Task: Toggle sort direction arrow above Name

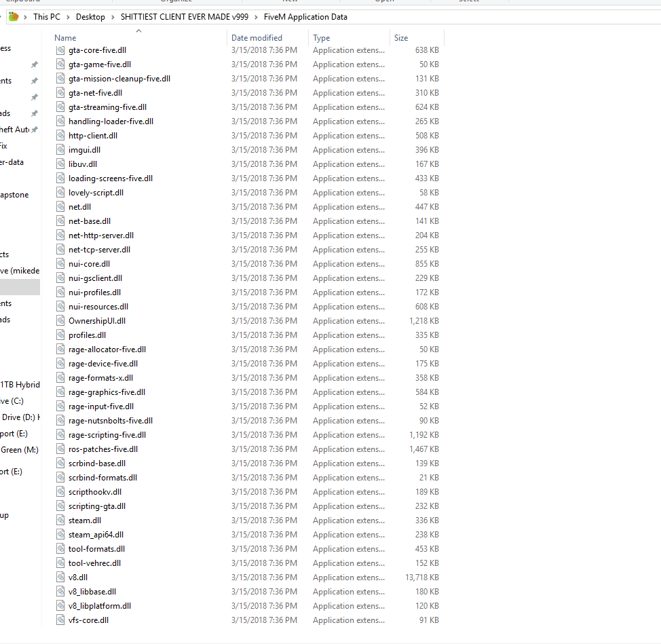Action: (138, 31)
